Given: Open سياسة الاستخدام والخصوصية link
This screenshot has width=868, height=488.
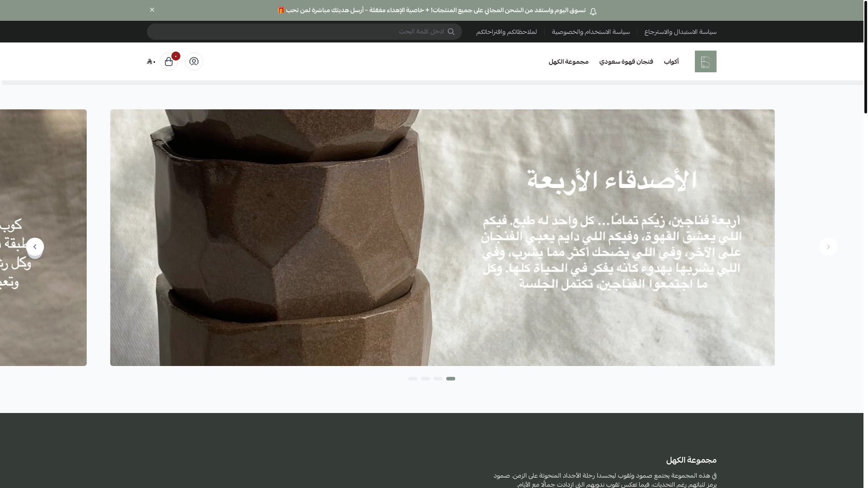Looking at the screenshot, I should point(590,32).
